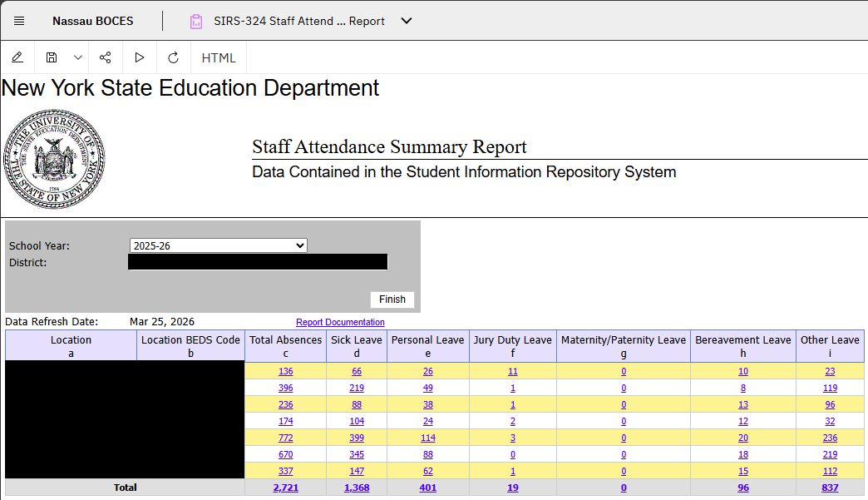The width and height of the screenshot is (868, 500).
Task: Click the Total Absences column header
Action: [x=286, y=346]
